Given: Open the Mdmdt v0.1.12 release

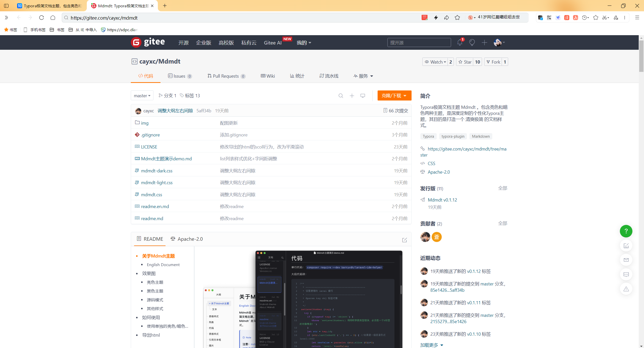Looking at the screenshot, I should click(442, 200).
